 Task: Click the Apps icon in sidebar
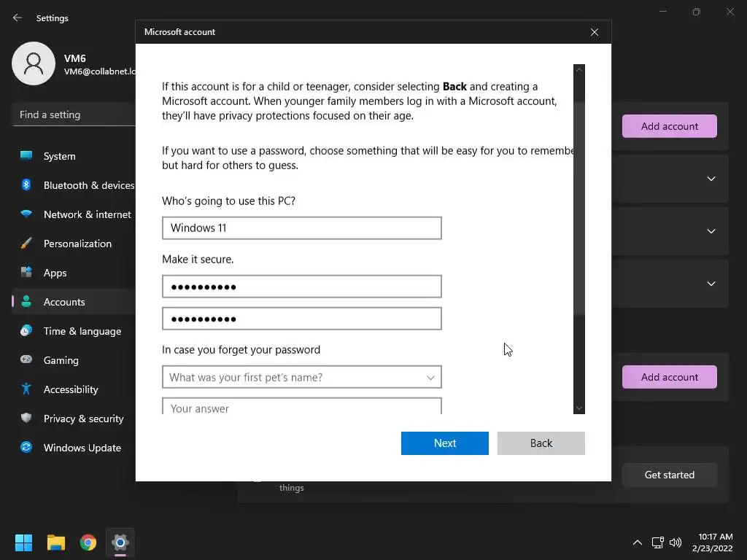[26, 273]
